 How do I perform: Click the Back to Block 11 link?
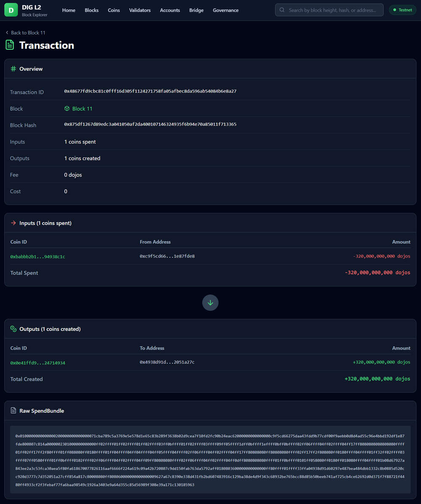click(x=25, y=33)
